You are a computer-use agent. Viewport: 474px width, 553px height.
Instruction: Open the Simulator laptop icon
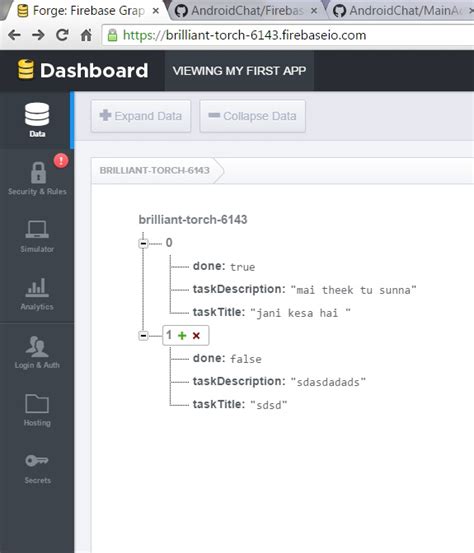pos(37,229)
